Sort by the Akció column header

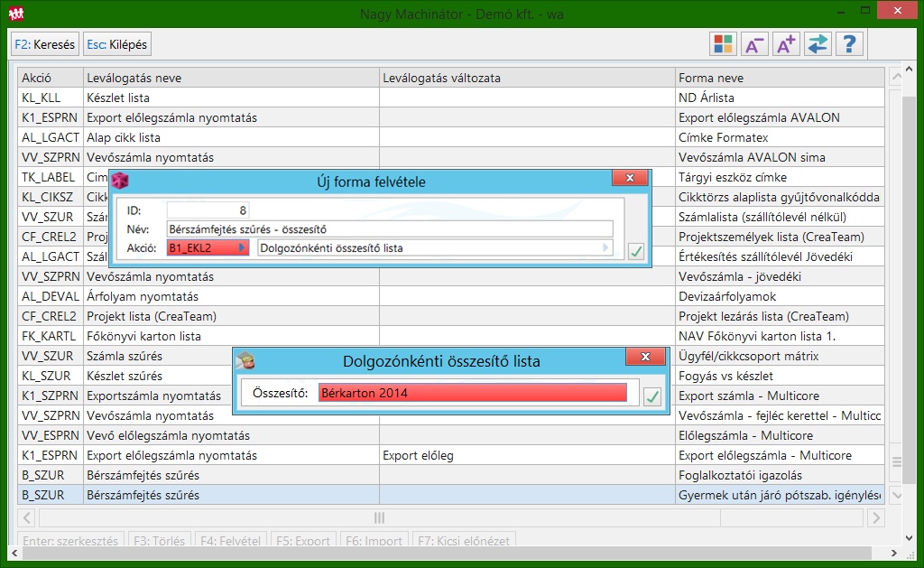(51, 78)
